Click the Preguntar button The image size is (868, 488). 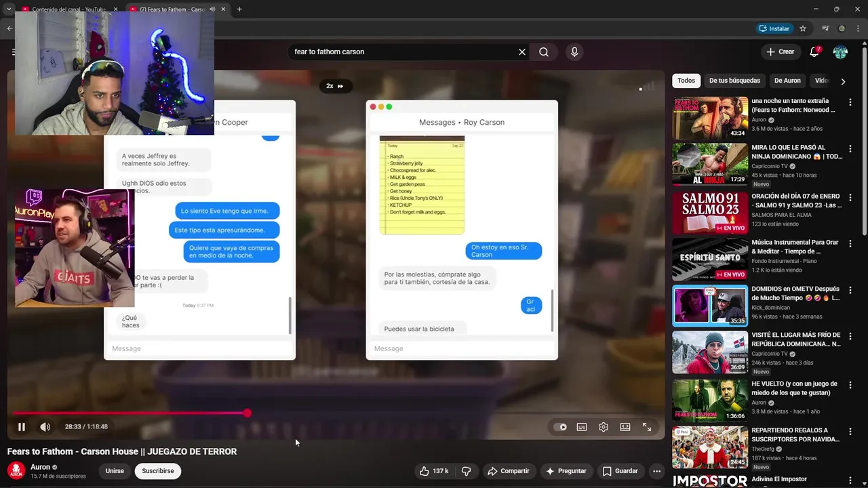coord(566,471)
